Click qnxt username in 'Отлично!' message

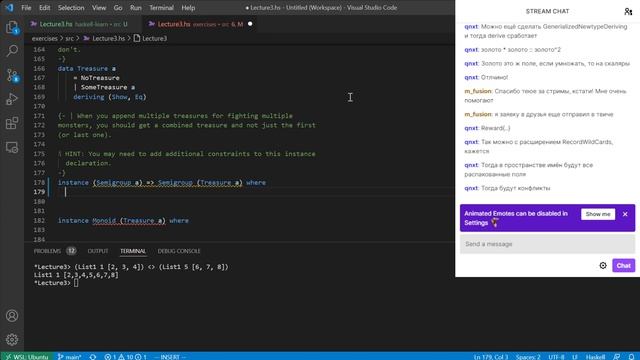pyautogui.click(x=471, y=77)
